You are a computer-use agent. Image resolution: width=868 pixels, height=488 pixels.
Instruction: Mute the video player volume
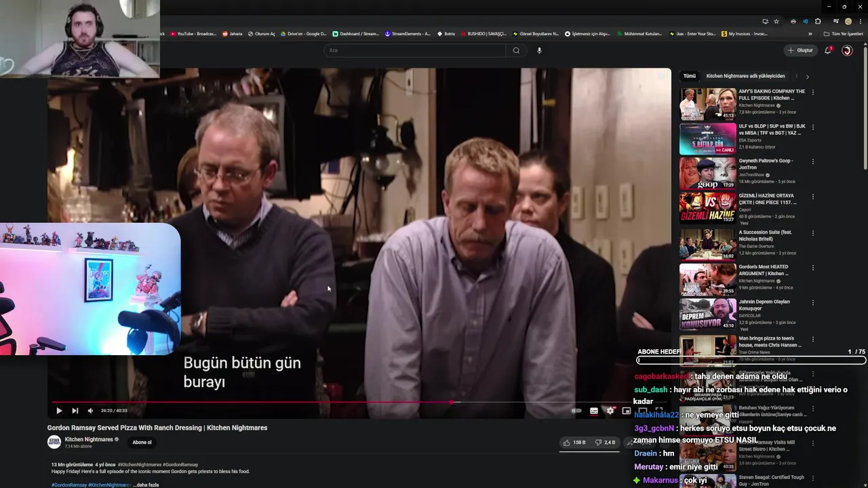point(90,411)
